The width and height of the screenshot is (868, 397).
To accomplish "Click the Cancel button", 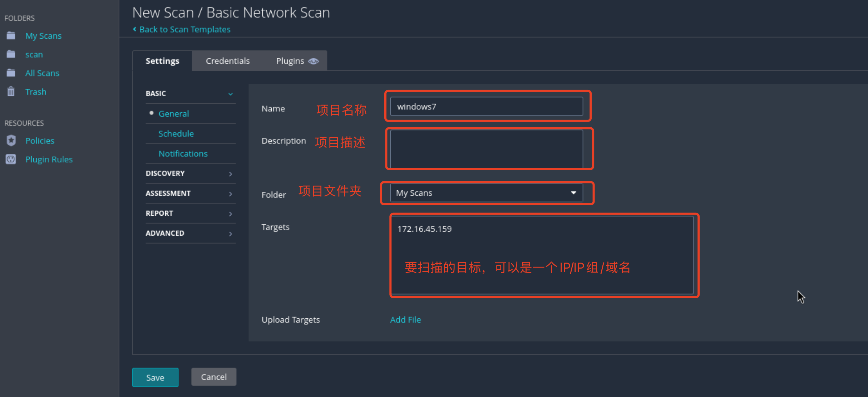I will point(214,377).
